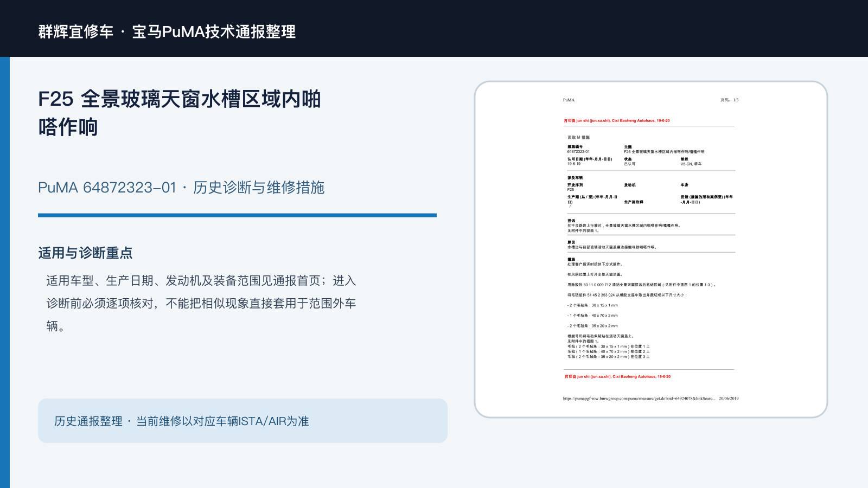
Task: Click the blue divider line under the subtitle
Action: pos(237,215)
